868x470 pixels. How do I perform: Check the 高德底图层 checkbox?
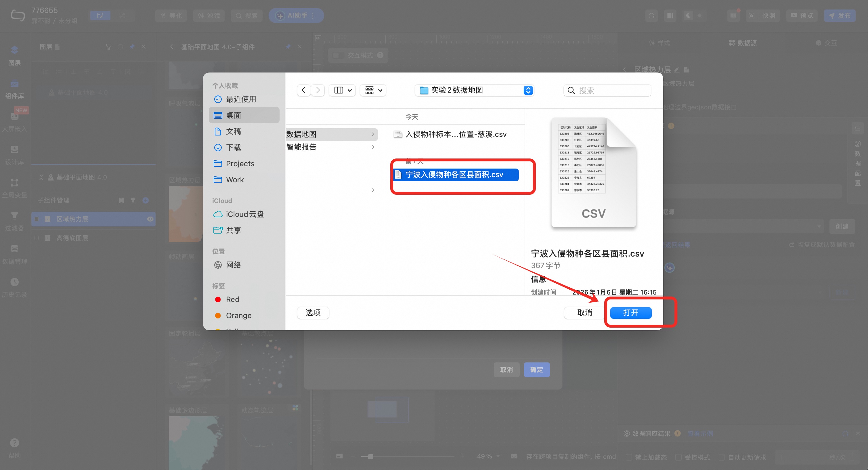pyautogui.click(x=37, y=238)
